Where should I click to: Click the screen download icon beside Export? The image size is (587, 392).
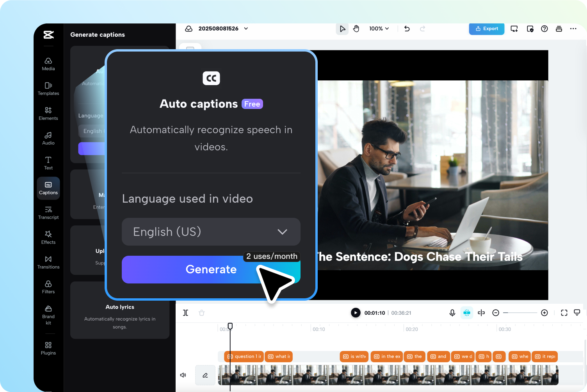tap(514, 29)
